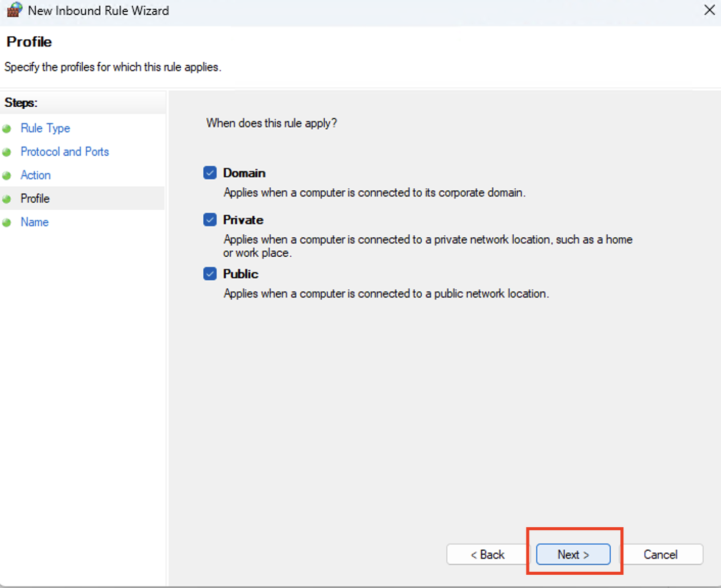Click the firewall icon in the title bar
This screenshot has height=588, width=721.
pos(14,10)
